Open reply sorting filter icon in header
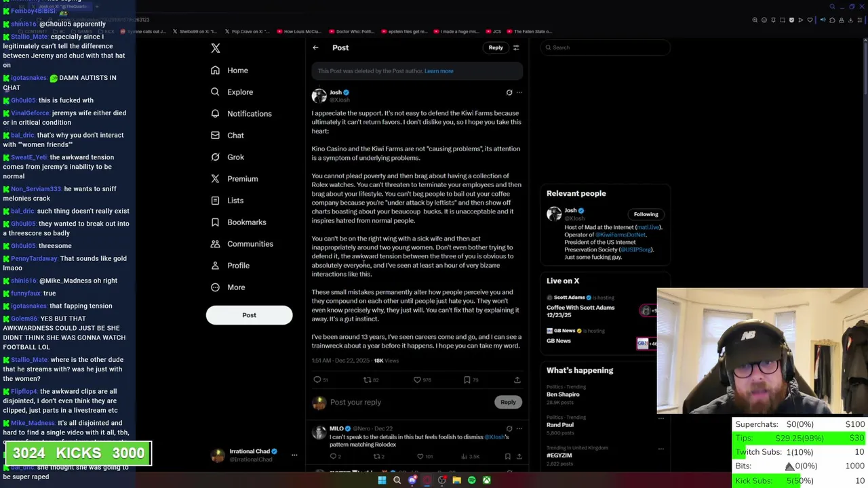Viewport: 868px width, 488px height. (x=516, y=47)
